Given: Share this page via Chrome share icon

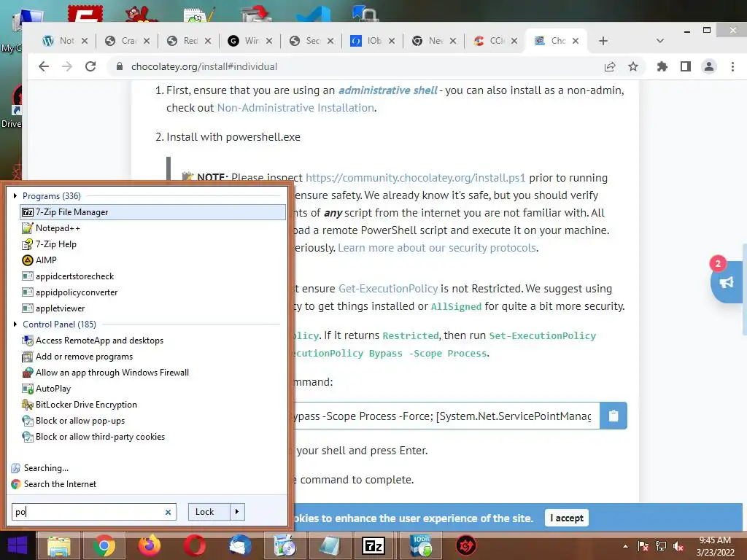Looking at the screenshot, I should tap(610, 66).
